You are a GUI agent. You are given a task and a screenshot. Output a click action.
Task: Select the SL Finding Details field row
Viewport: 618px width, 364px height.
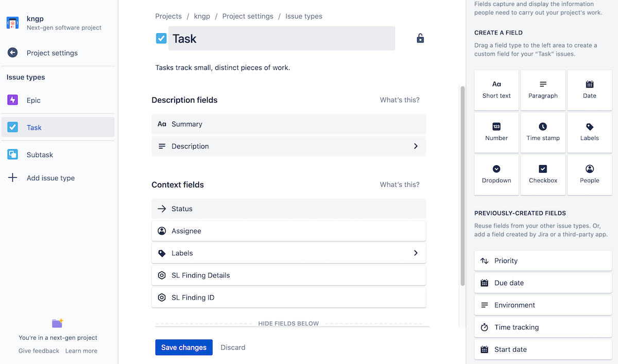click(288, 275)
